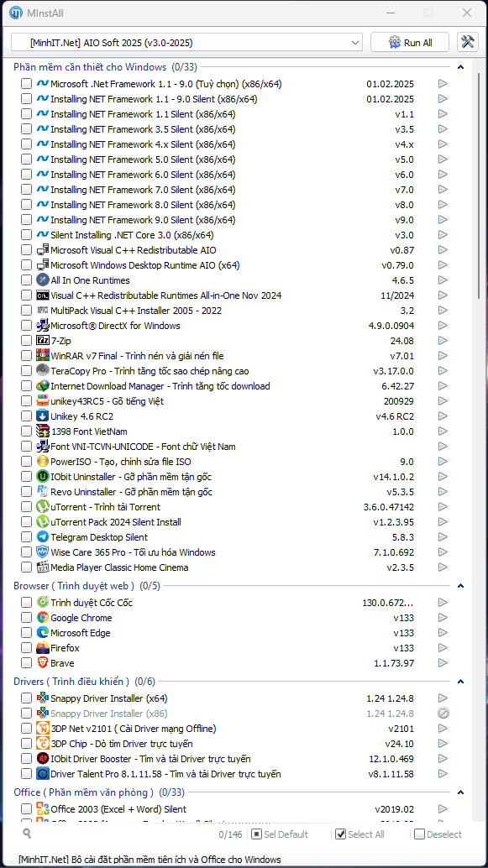Collapse the Office (Phần mềm văn phòng) group
Viewport: 488px width, 868px height.
pos(460,792)
